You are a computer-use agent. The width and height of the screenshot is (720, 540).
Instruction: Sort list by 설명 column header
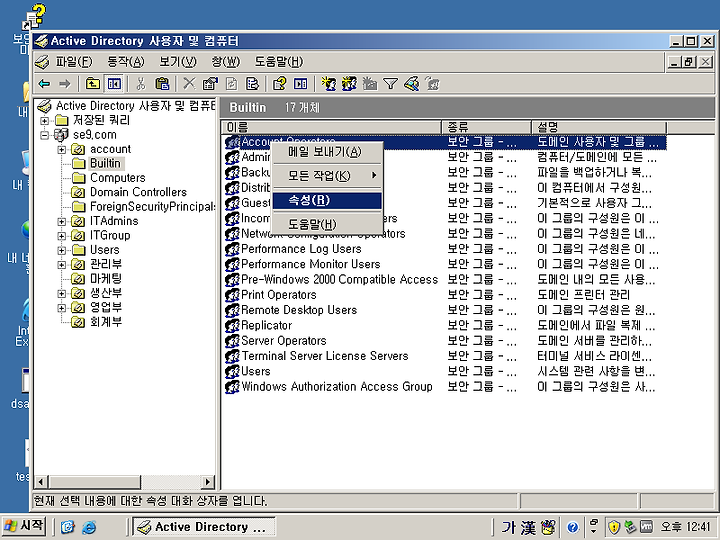(x=599, y=127)
